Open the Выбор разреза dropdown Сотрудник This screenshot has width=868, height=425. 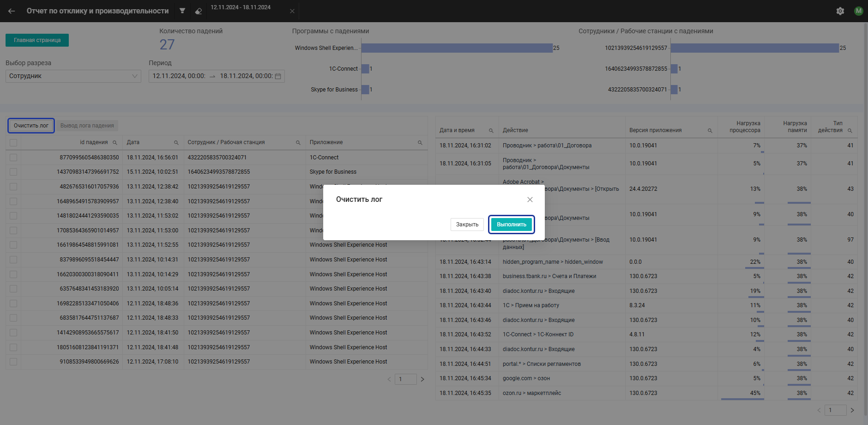tap(73, 76)
